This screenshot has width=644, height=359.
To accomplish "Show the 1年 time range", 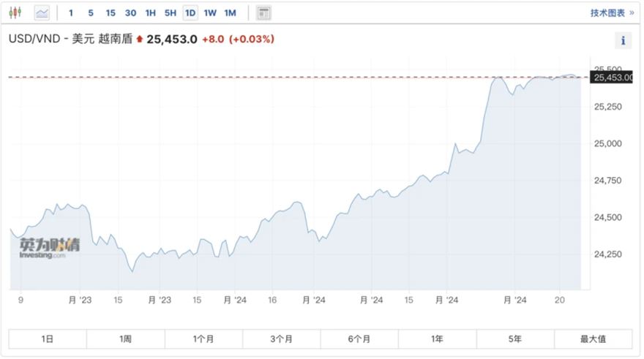I will (437, 339).
